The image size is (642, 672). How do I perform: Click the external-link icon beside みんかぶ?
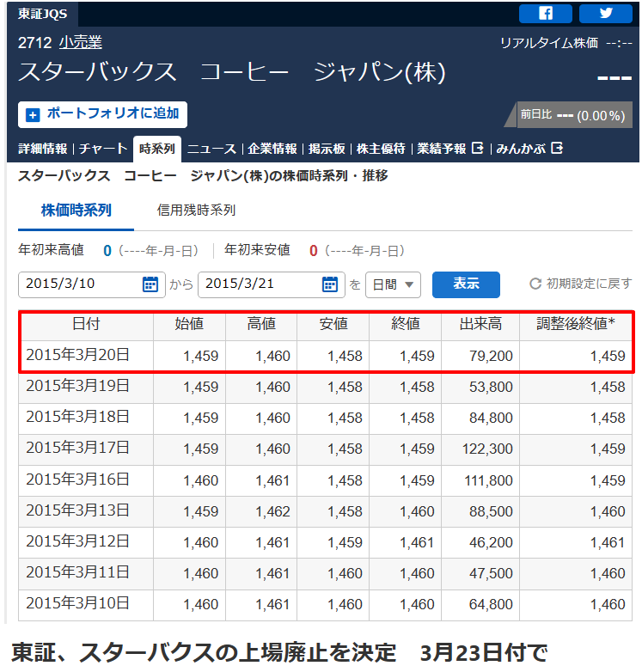556,149
